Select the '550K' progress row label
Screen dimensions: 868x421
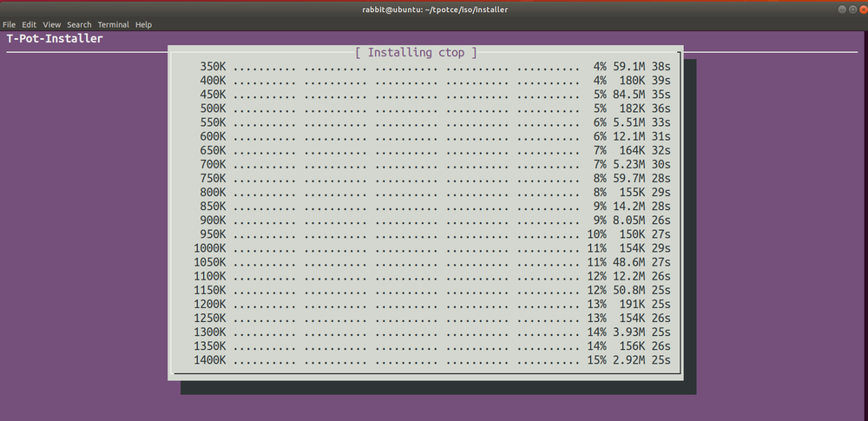pyautogui.click(x=214, y=122)
